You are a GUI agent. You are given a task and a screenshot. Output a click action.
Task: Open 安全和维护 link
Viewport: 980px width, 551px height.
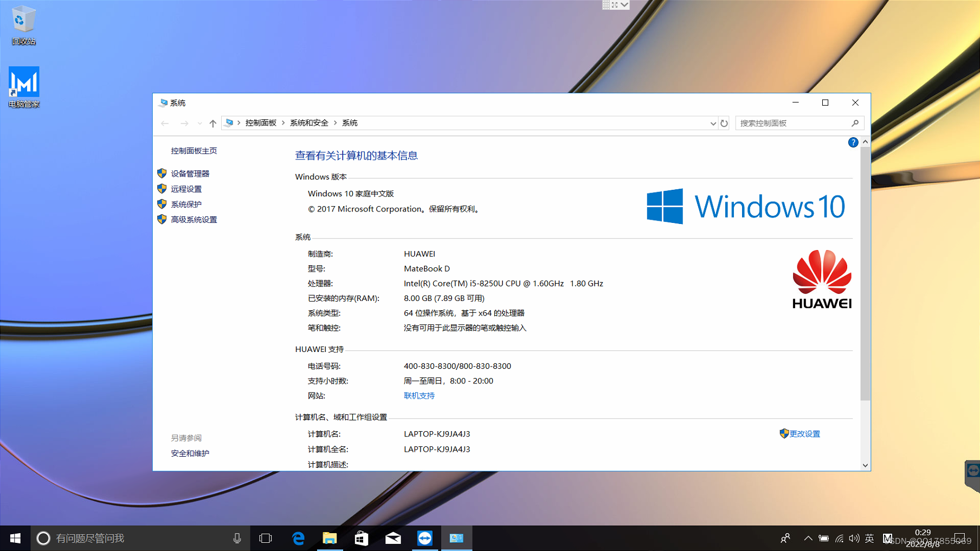(x=190, y=453)
